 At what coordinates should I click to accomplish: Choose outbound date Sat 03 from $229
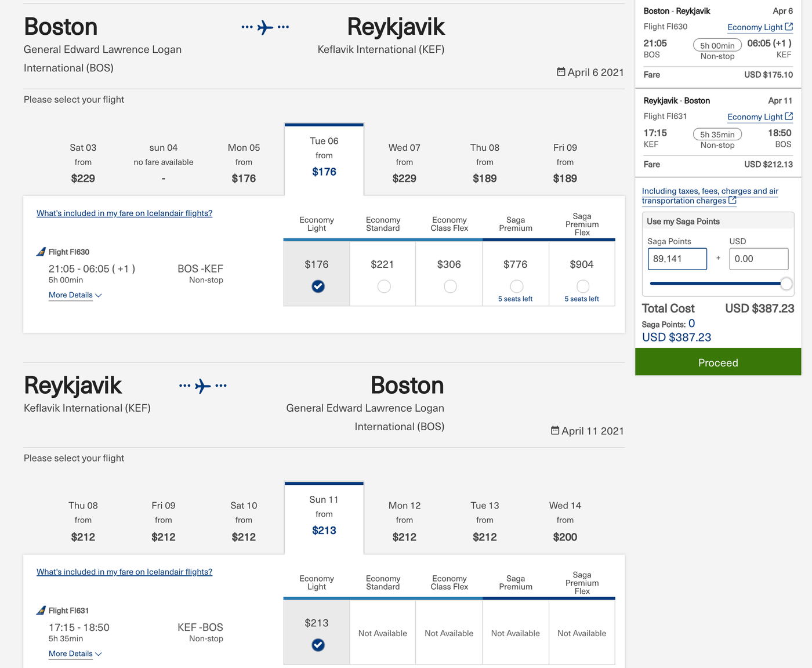click(x=83, y=163)
